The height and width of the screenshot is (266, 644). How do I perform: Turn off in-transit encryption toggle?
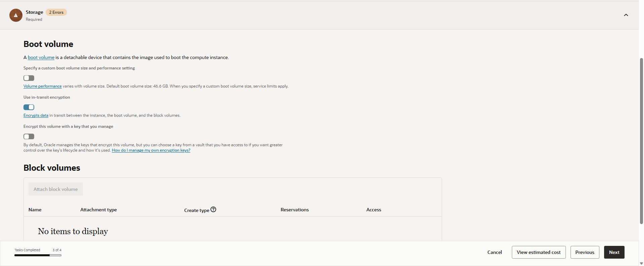click(x=29, y=107)
